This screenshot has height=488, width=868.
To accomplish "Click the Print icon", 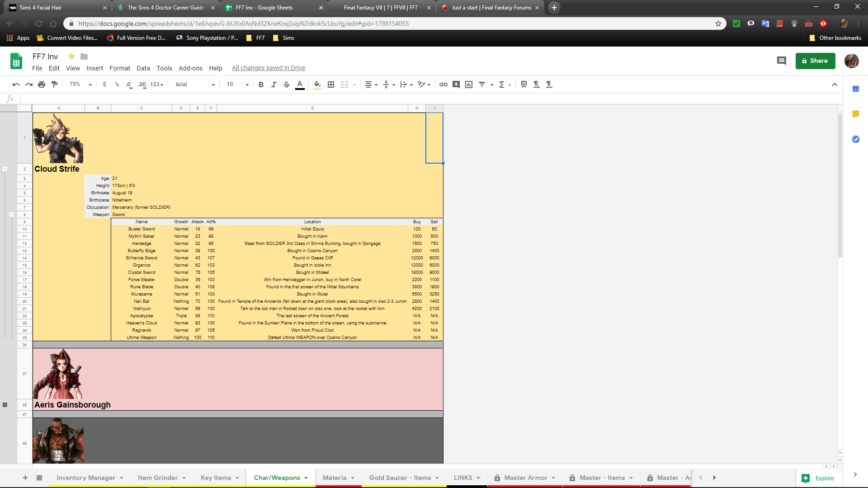I will pos(42,84).
